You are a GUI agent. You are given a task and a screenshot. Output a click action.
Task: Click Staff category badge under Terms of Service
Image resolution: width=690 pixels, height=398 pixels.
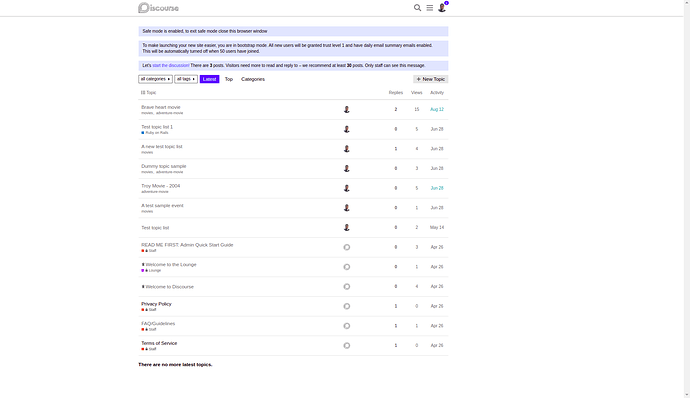pyautogui.click(x=149, y=349)
